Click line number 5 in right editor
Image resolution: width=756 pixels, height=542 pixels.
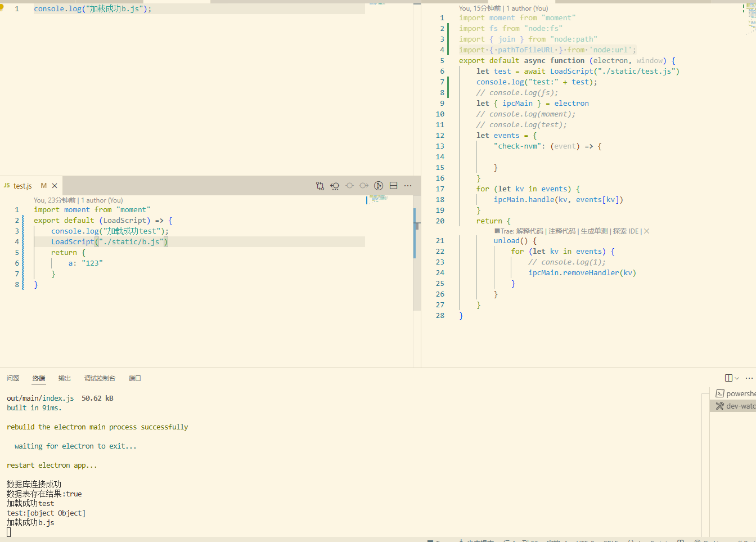coord(442,61)
